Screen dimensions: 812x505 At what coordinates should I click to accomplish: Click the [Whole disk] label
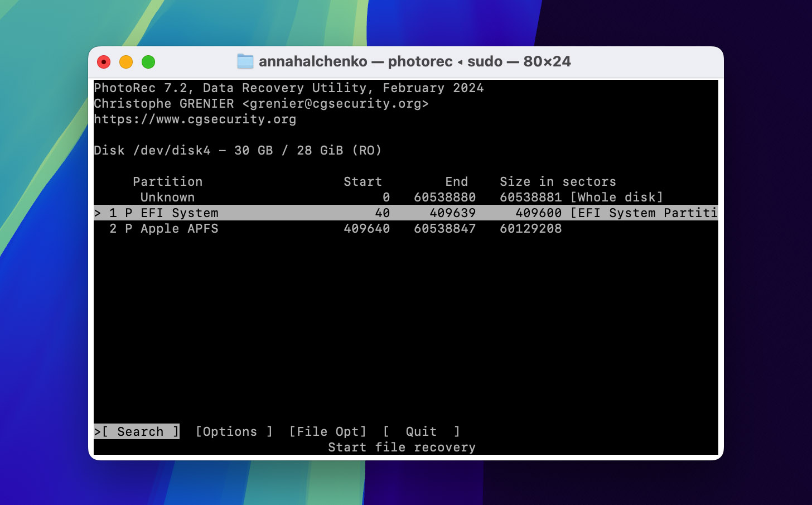(617, 197)
